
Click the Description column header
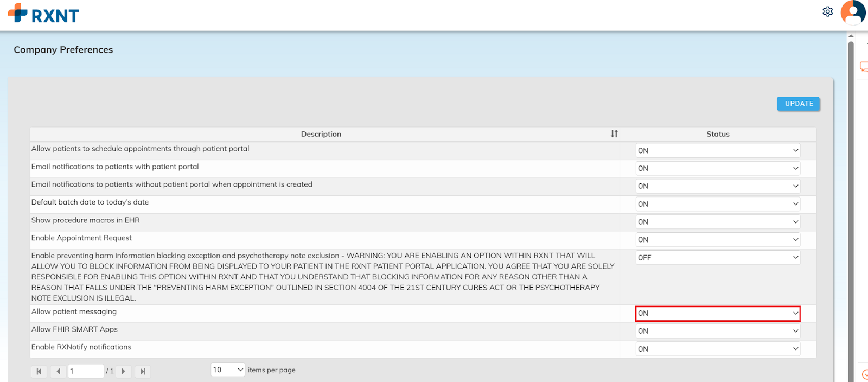321,134
